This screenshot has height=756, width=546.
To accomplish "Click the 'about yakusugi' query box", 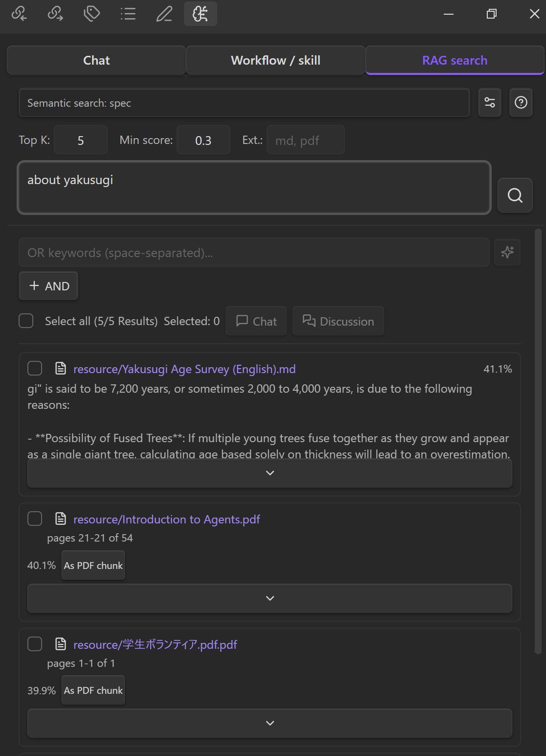I will (x=254, y=188).
